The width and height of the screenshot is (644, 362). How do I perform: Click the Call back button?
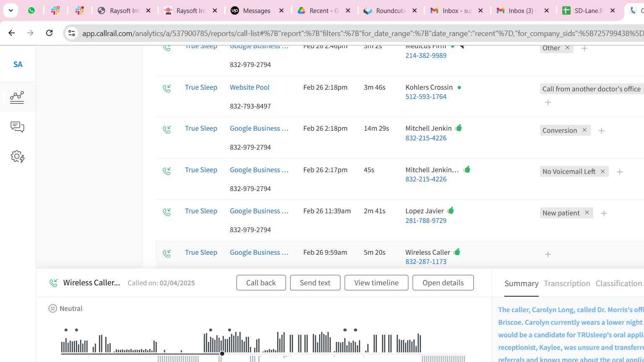pyautogui.click(x=261, y=283)
